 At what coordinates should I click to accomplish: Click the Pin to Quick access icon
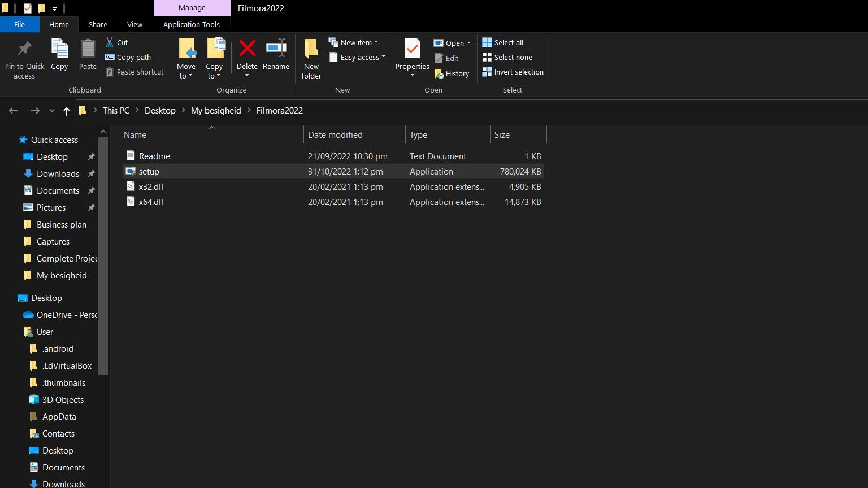[x=24, y=50]
